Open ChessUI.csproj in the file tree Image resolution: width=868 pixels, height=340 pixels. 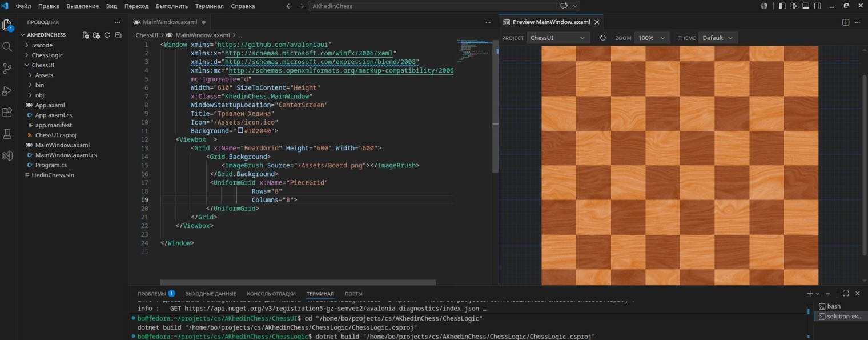(x=73, y=135)
